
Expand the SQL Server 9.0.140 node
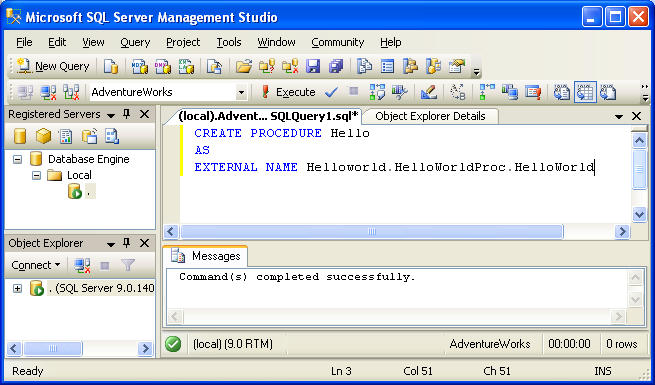18,288
